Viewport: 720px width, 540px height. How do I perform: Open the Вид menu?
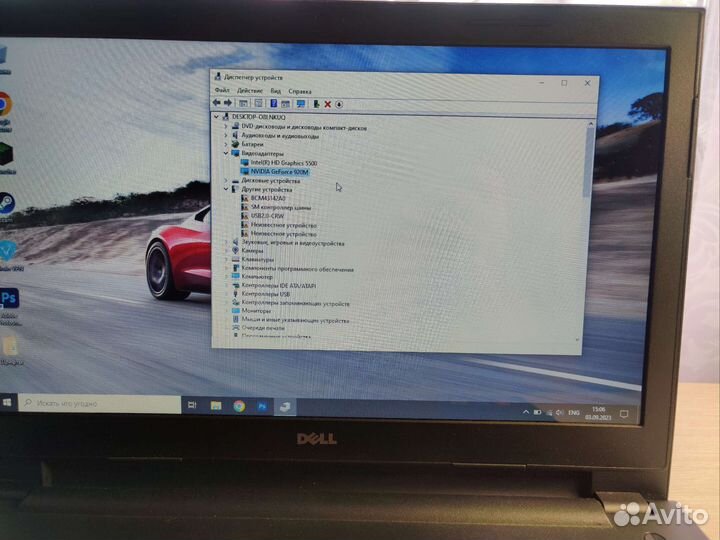(x=276, y=91)
